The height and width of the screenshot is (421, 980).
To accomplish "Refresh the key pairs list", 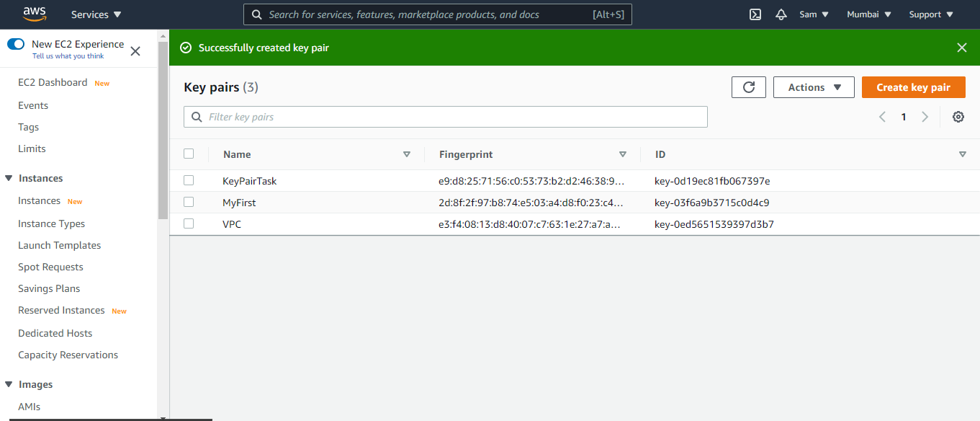I will (748, 87).
